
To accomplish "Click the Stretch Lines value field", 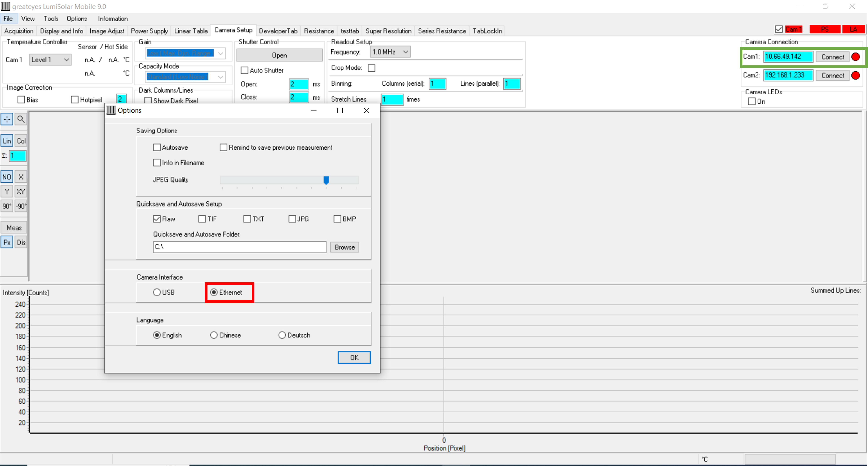I will 392,99.
